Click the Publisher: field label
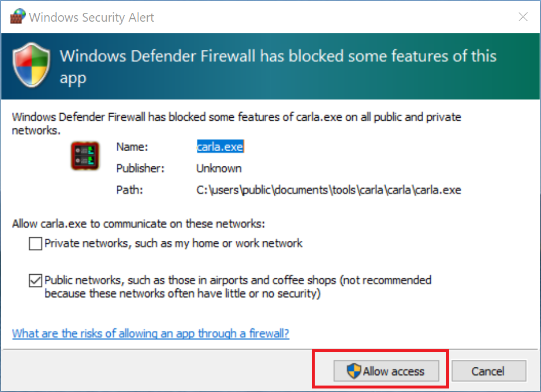The width and height of the screenshot is (541, 392). [141, 168]
